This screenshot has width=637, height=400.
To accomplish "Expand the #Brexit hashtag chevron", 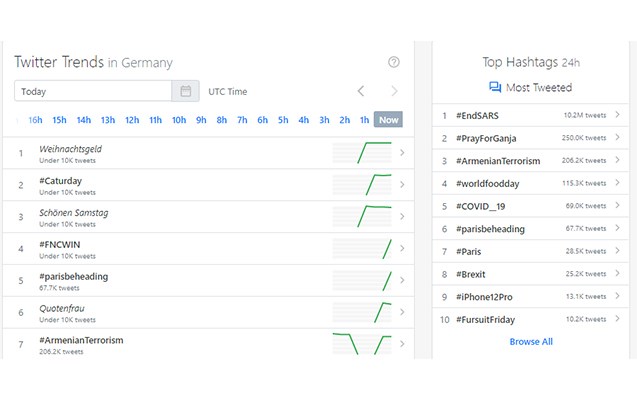I will tap(617, 273).
